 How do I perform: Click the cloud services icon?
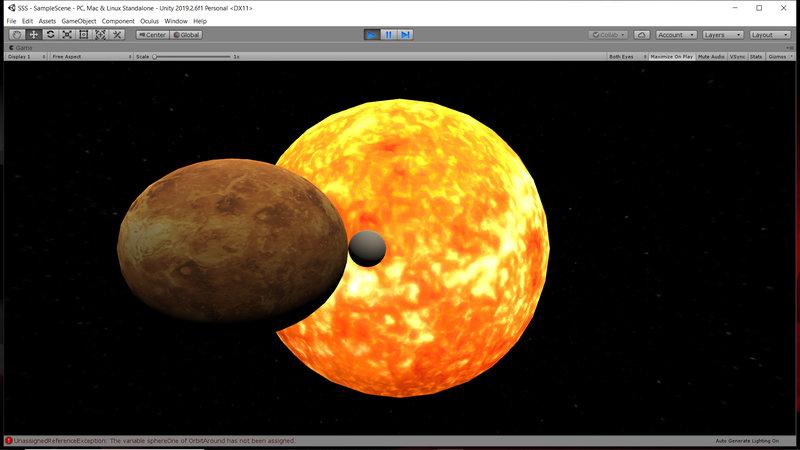pos(642,35)
